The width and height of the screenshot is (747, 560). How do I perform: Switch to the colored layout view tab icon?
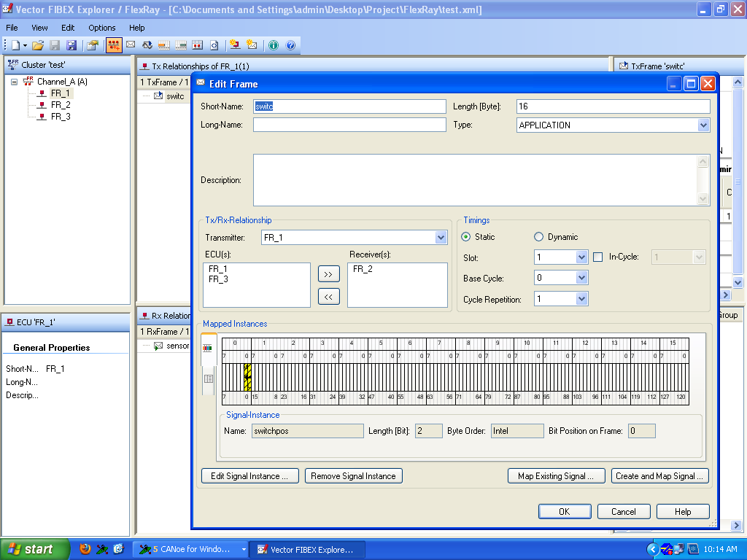[209, 348]
